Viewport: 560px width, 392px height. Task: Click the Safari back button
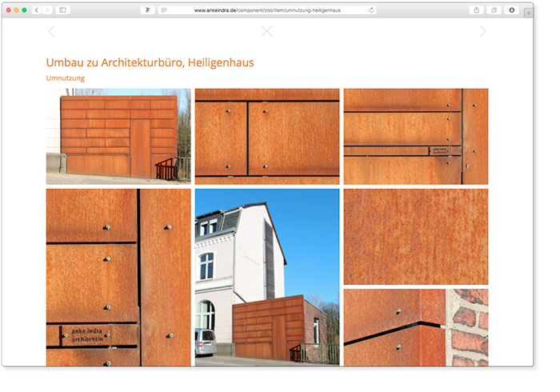[x=37, y=10]
